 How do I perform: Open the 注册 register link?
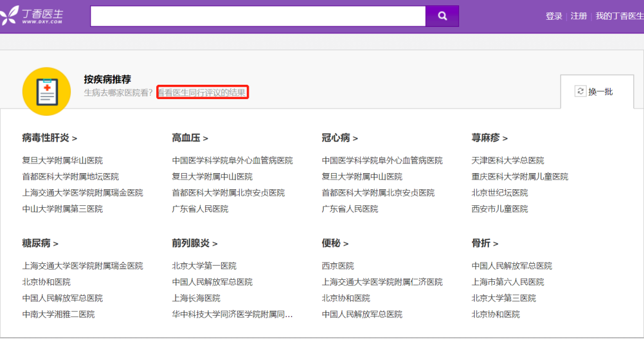click(578, 16)
